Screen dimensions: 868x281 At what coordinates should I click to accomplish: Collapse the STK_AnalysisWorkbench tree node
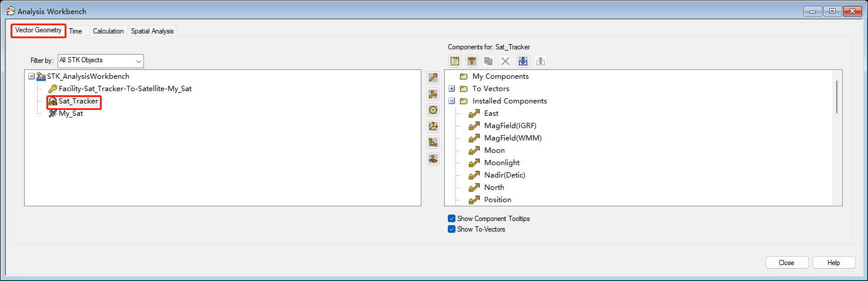[x=32, y=76]
